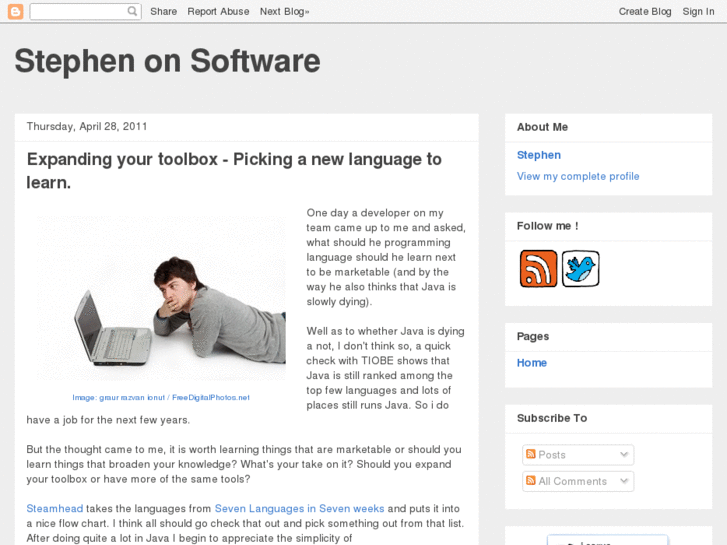Click the Share navbar item
This screenshot has width=727, height=545.
tap(163, 11)
